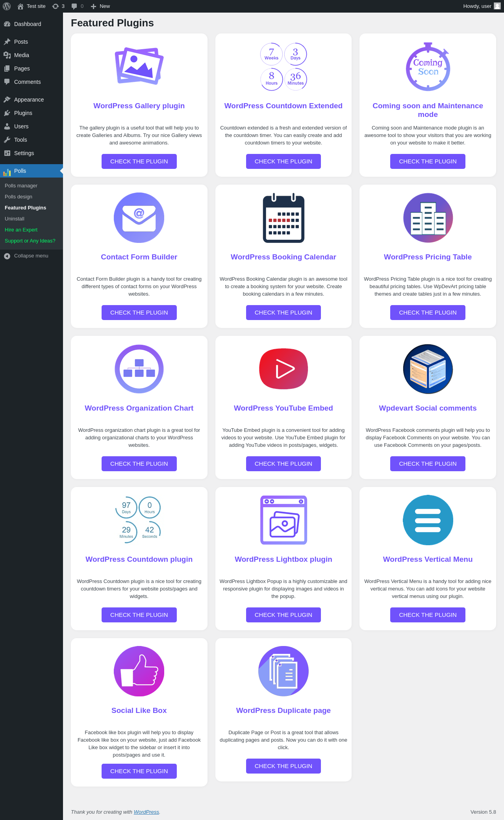
Task: Click the Settings sliders icon
Action: [7, 153]
